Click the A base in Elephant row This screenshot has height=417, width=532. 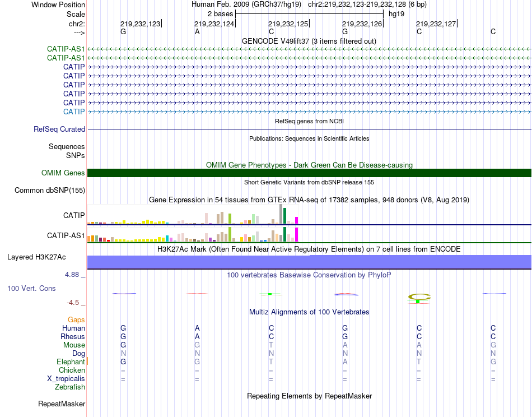tap(345, 362)
